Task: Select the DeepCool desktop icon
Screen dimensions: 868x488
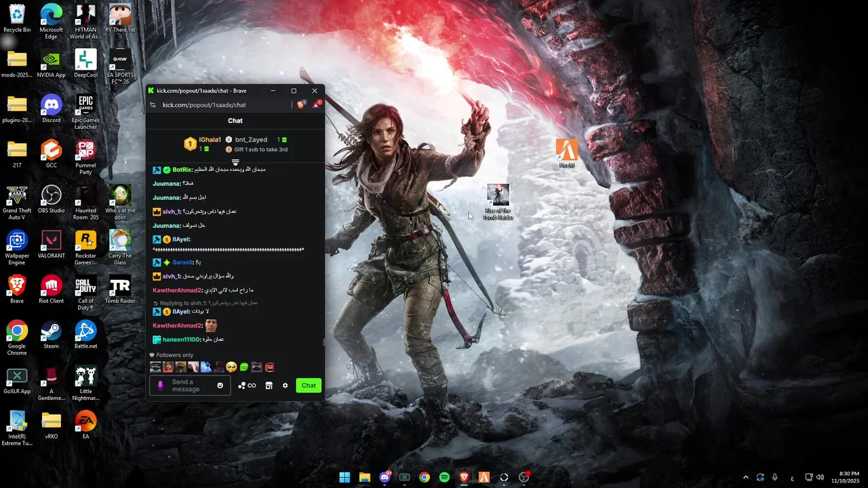Action: point(85,64)
